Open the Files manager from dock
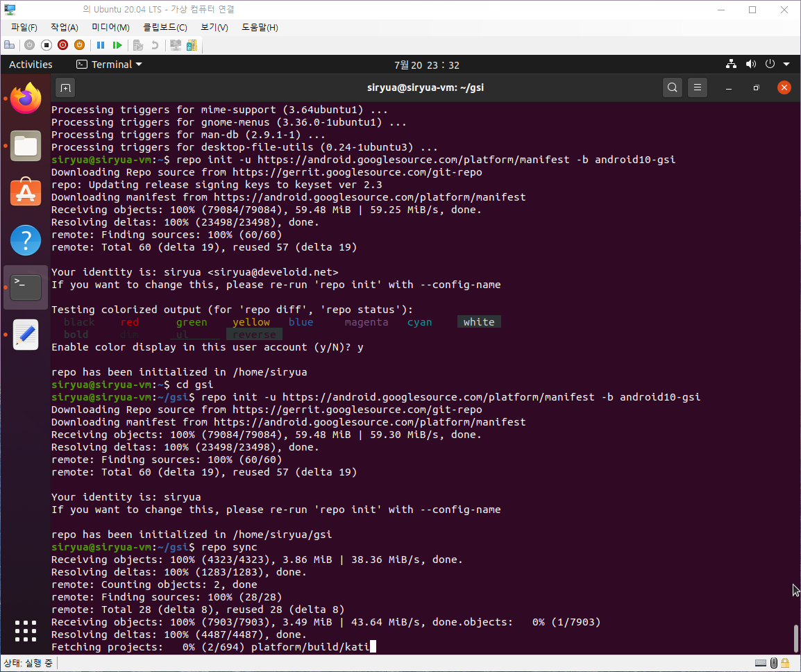Image resolution: width=801 pixels, height=672 pixels. 26,146
